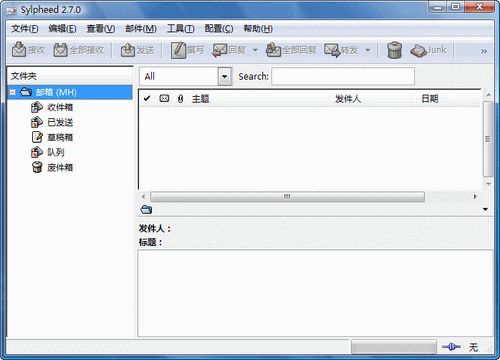Sort by the checkmark mark column
This screenshot has width=500, height=360.
point(147,99)
